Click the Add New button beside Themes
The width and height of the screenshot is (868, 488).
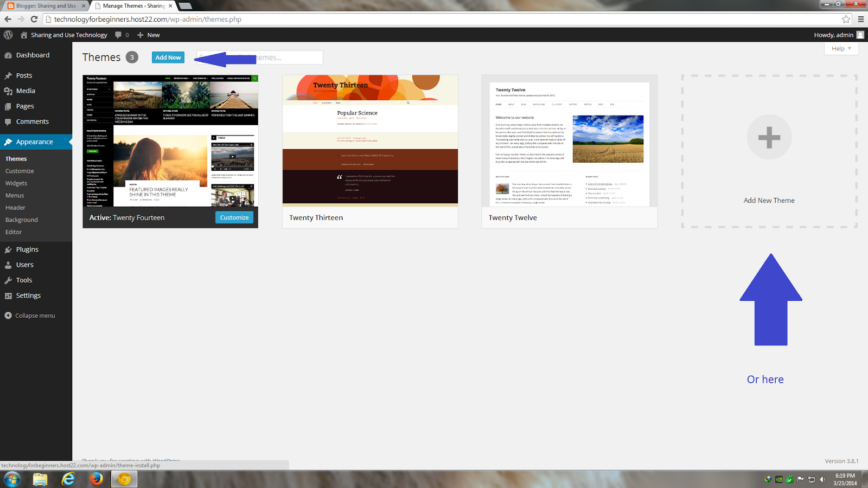[x=168, y=57]
